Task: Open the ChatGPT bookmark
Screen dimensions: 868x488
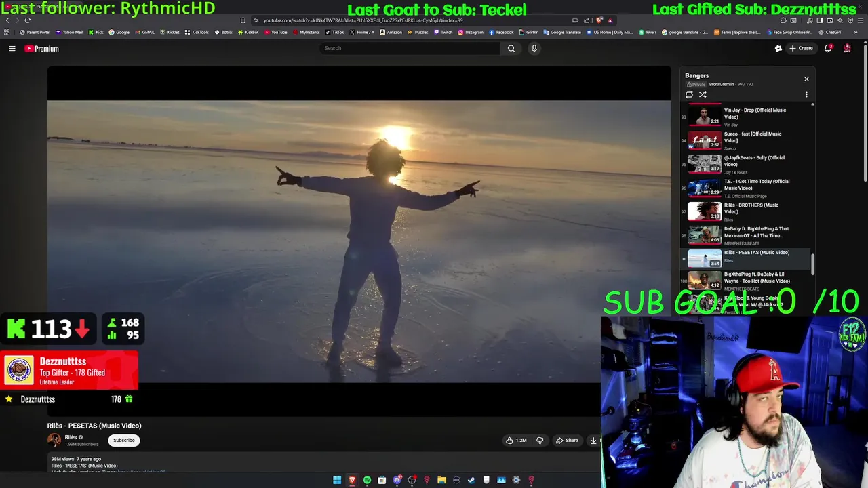Action: point(830,32)
